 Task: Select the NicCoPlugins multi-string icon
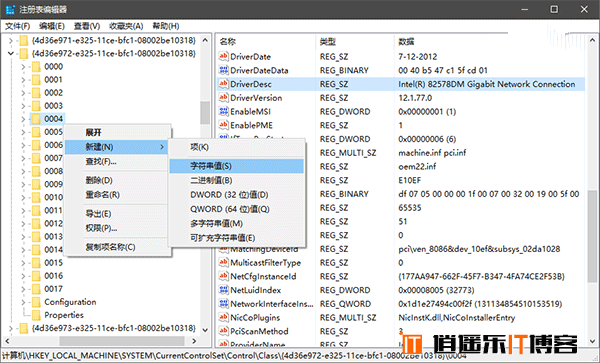point(223,317)
